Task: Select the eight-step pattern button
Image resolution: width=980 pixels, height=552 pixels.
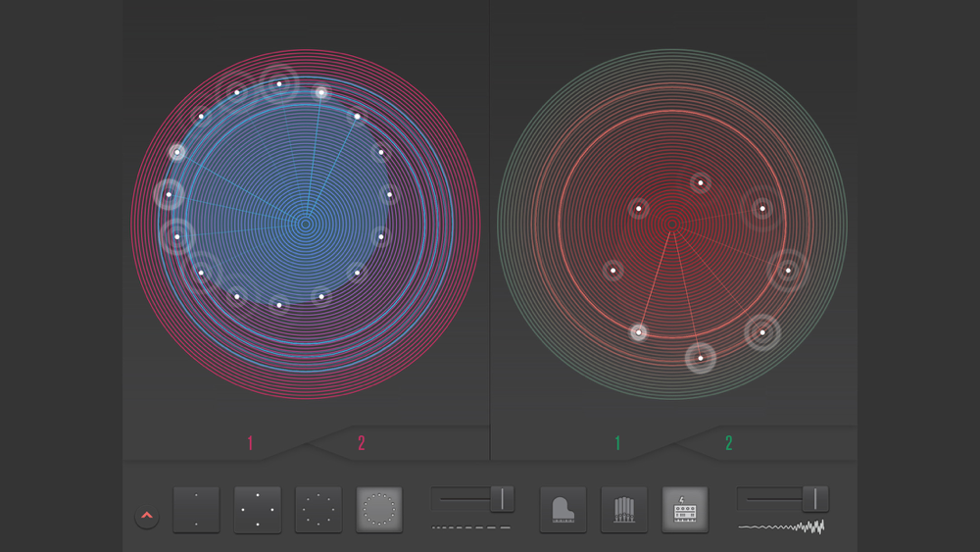Action: (x=318, y=510)
